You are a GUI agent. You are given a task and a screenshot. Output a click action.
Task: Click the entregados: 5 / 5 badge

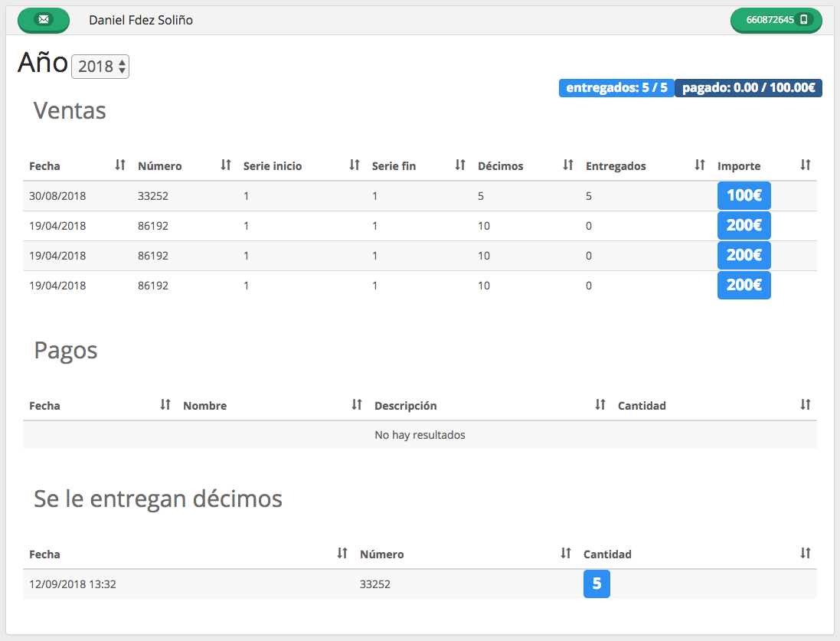[616, 88]
